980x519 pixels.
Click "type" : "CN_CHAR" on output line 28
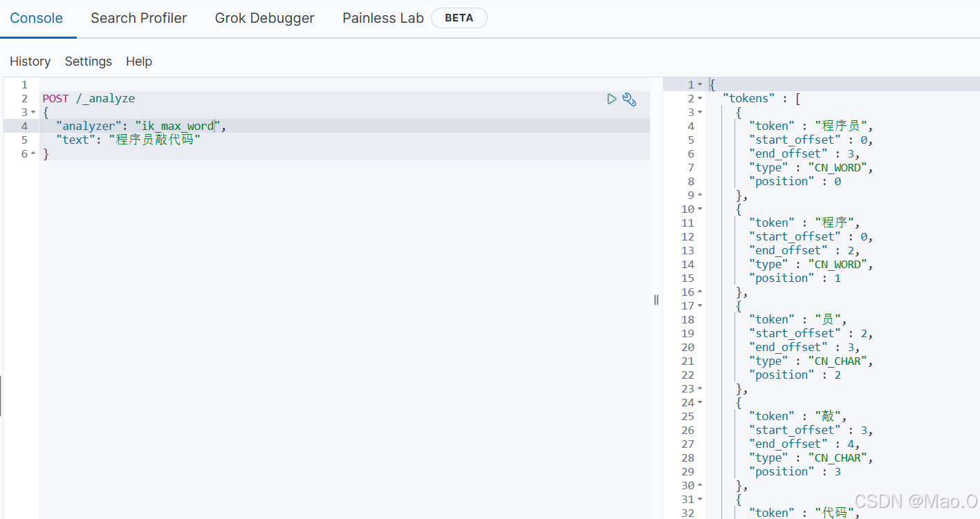811,457
